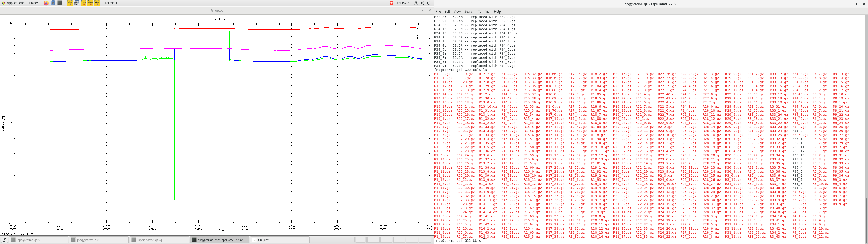Open the terminal's File menu
The width and height of the screenshot is (868, 244).
438,12
